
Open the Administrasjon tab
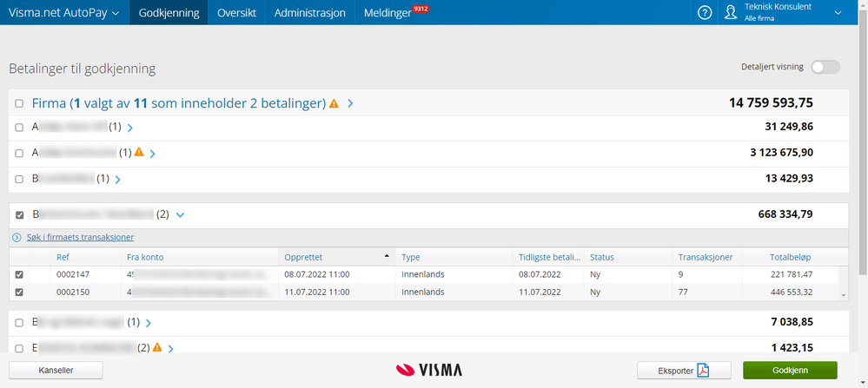[x=310, y=13]
